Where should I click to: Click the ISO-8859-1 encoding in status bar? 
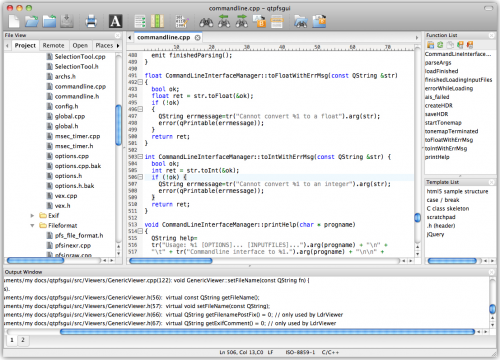click(x=300, y=352)
